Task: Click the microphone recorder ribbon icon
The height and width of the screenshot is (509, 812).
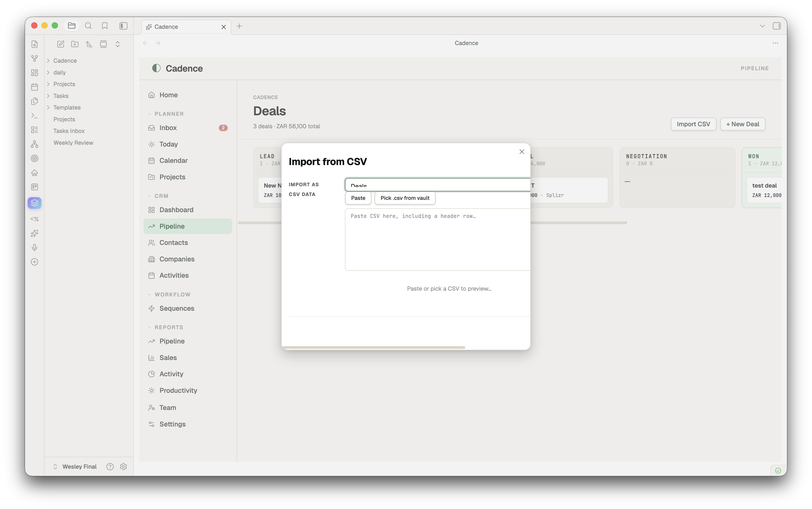Action: [x=34, y=247]
